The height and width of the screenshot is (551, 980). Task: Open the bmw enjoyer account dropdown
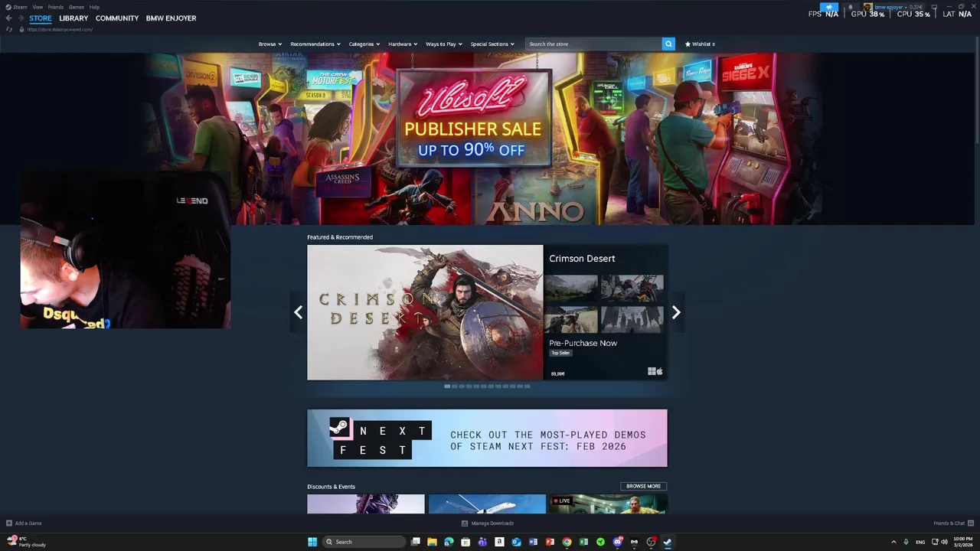(891, 7)
